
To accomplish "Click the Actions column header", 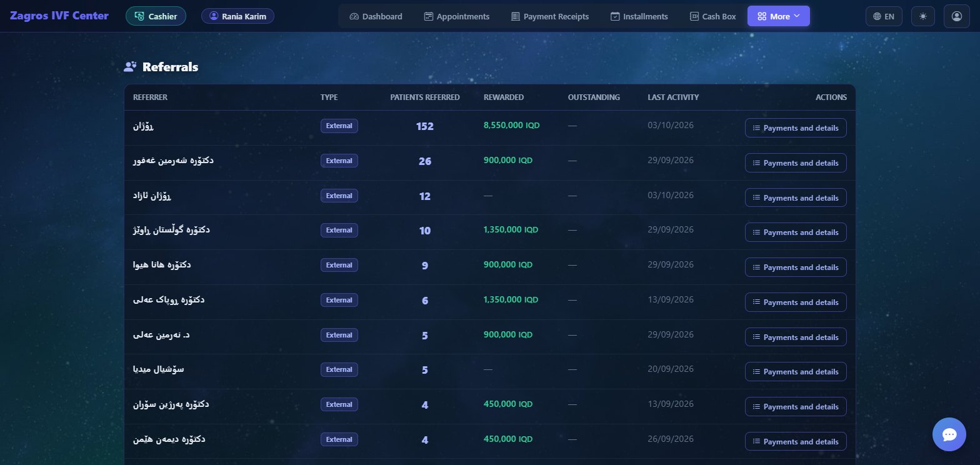I will (831, 97).
